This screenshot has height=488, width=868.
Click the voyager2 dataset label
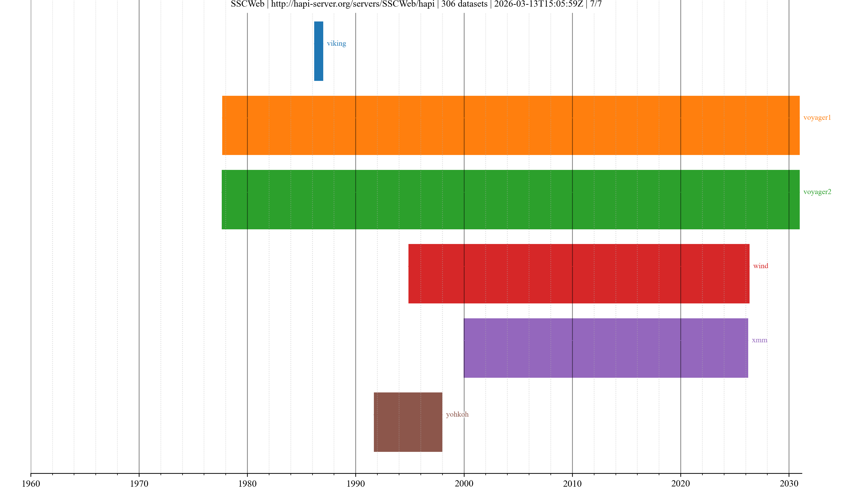point(817,192)
